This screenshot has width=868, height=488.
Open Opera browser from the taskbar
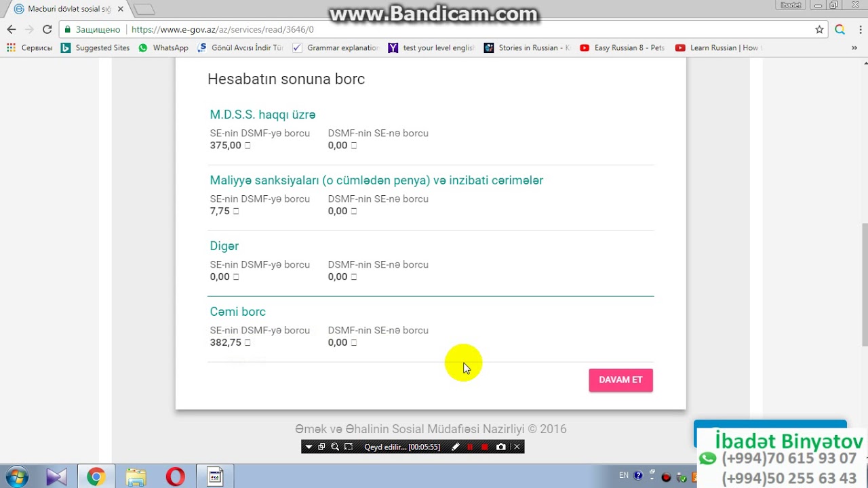(175, 476)
